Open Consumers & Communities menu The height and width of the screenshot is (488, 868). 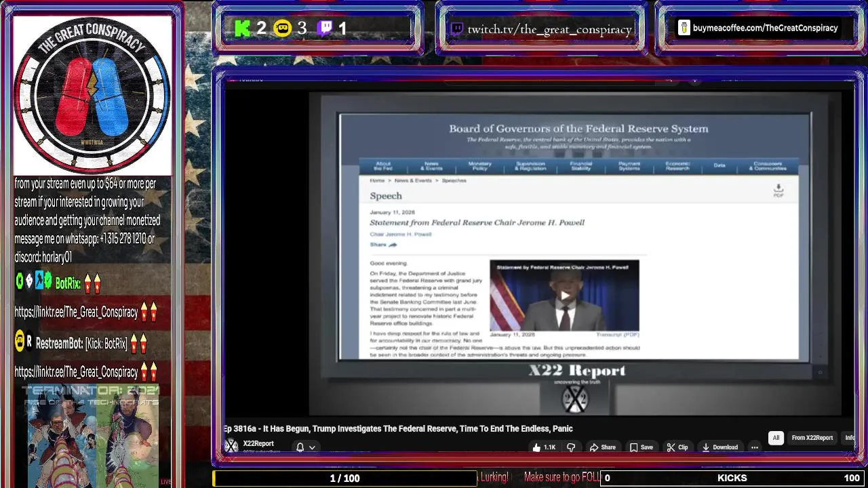point(768,166)
